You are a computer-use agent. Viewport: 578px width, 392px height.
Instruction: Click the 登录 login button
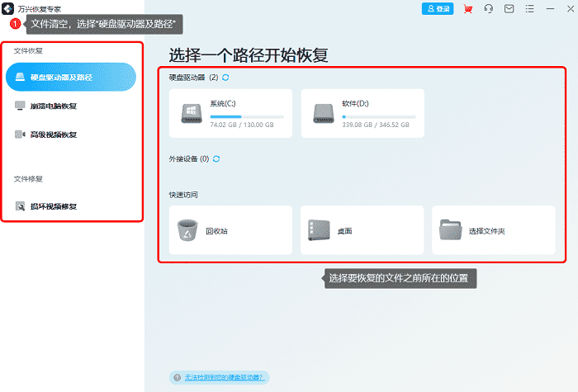(438, 9)
